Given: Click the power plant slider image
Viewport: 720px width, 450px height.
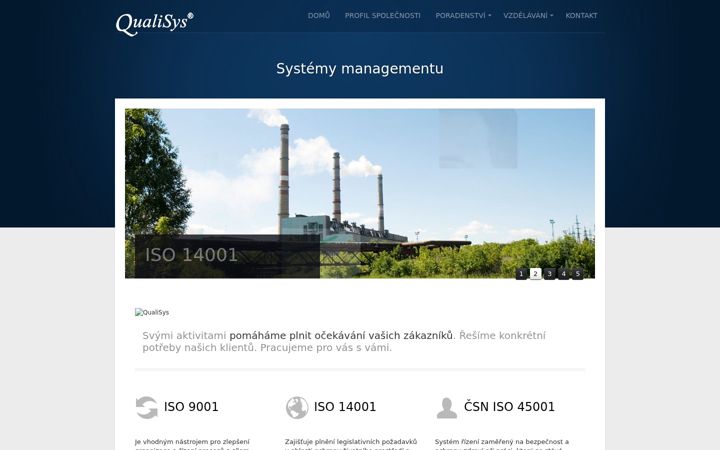Looking at the screenshot, I should tap(360, 193).
